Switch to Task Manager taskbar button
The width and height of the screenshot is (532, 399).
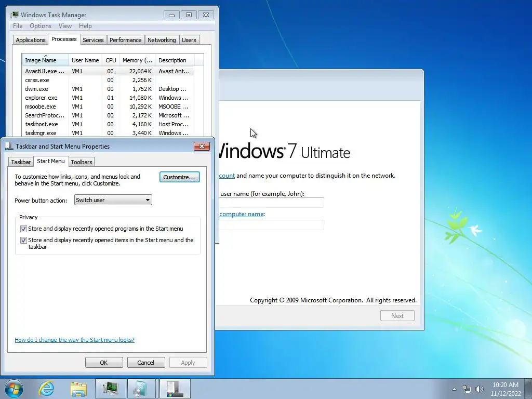pyautogui.click(x=110, y=389)
